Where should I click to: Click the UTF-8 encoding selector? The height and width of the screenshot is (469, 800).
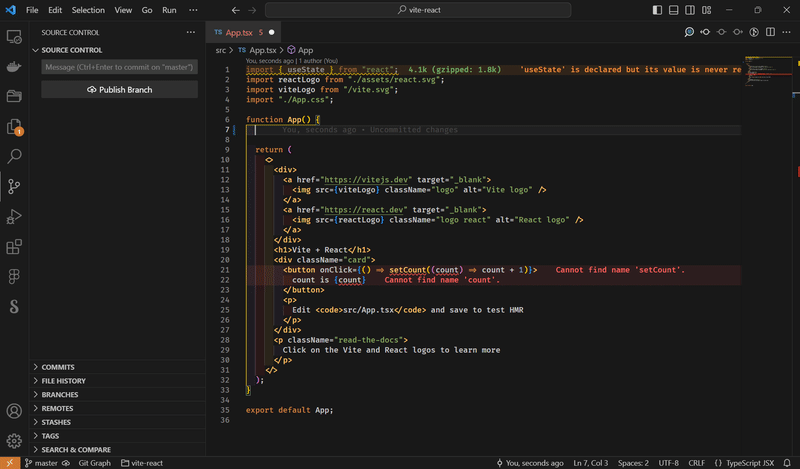tap(668, 463)
